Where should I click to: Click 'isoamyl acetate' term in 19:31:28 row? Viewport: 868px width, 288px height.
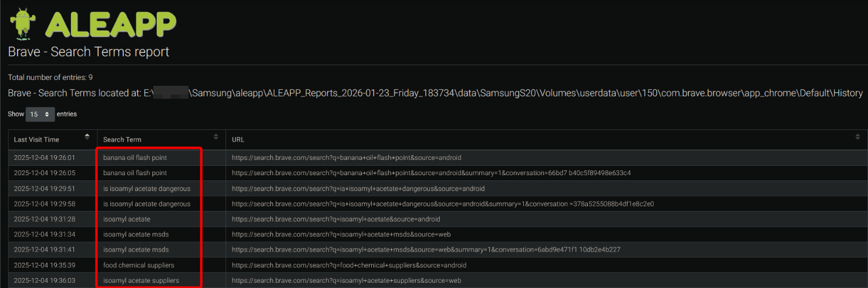coord(127,219)
